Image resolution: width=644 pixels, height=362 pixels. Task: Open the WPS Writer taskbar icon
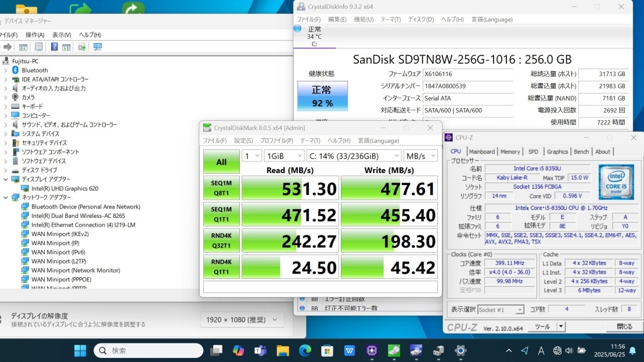349,350
